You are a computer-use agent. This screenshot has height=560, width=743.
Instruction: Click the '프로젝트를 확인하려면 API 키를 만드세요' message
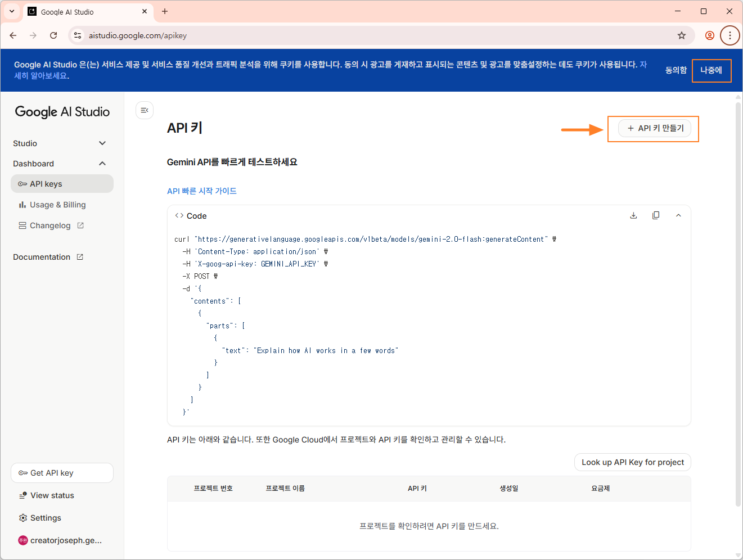(x=429, y=526)
